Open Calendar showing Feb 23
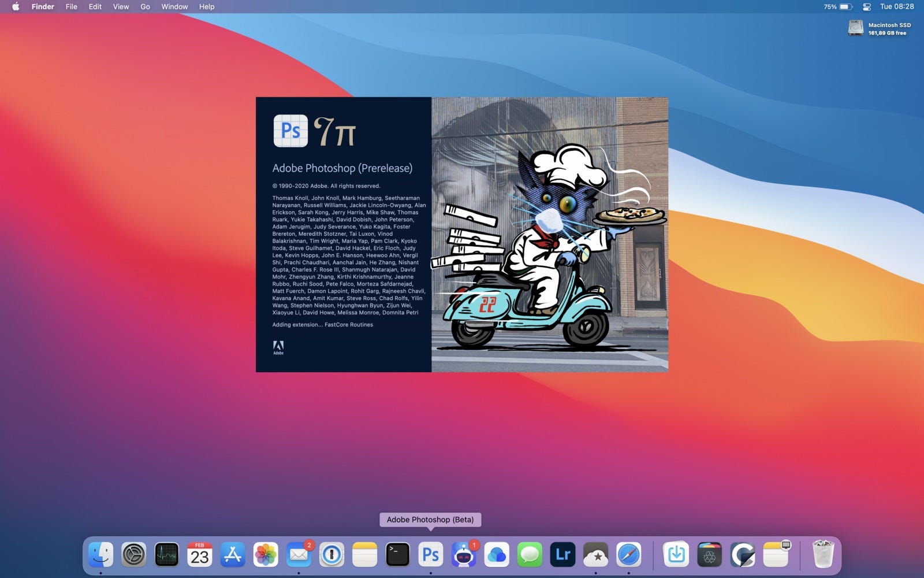This screenshot has height=578, width=924. pos(200,555)
